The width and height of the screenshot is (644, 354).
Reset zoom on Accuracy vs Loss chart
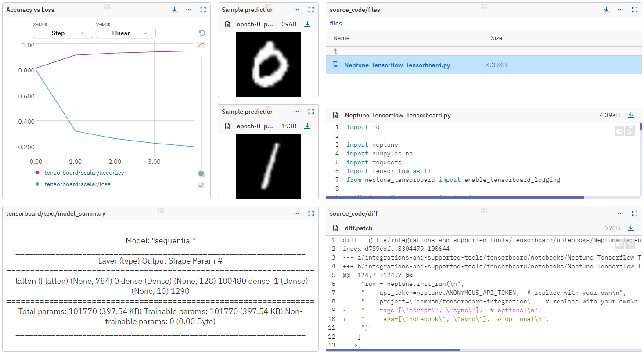tap(201, 33)
